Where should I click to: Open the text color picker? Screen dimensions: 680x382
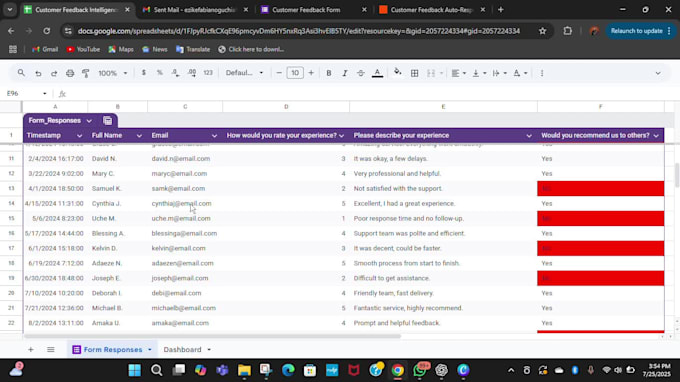coord(377,73)
